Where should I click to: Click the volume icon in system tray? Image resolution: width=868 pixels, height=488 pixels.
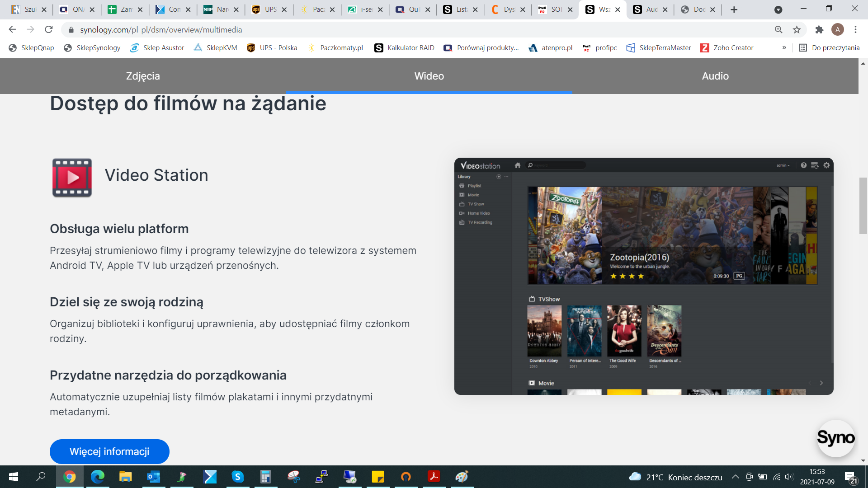click(789, 477)
